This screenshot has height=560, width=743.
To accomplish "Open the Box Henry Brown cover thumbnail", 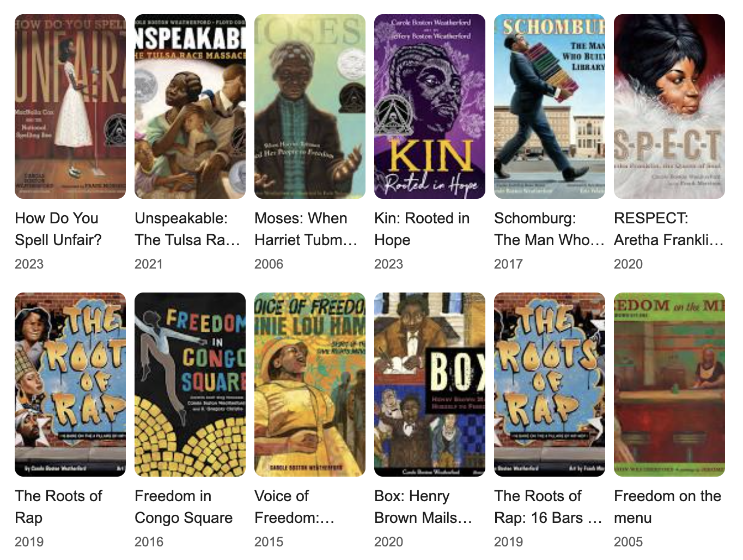I will [430, 384].
